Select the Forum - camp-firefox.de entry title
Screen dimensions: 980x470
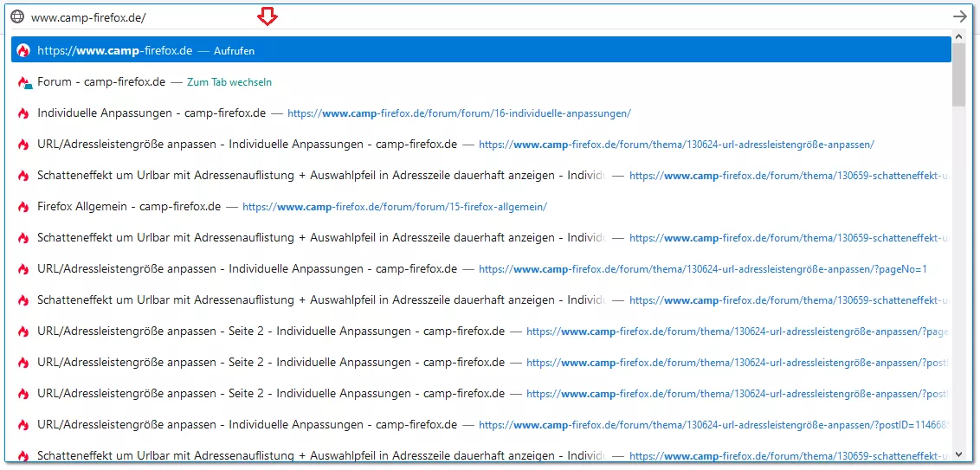click(101, 82)
